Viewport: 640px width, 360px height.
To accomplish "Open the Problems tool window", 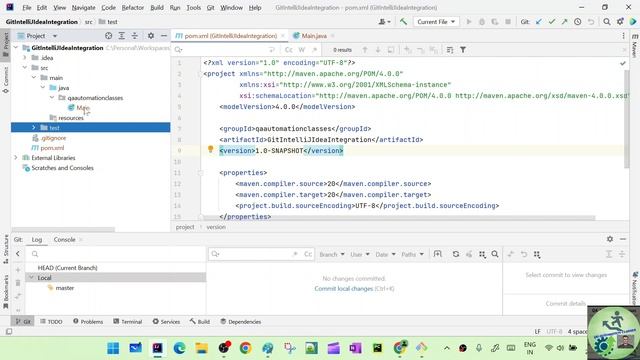I will point(88,322).
